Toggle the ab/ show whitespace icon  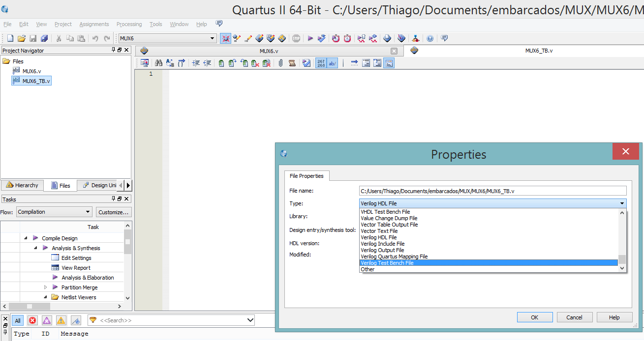pos(333,63)
